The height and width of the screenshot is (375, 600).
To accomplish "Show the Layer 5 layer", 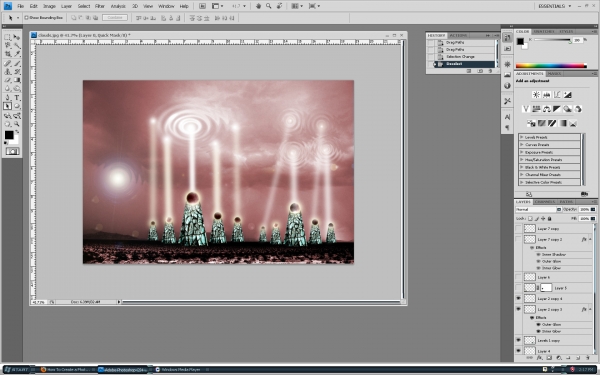I will tap(518, 287).
